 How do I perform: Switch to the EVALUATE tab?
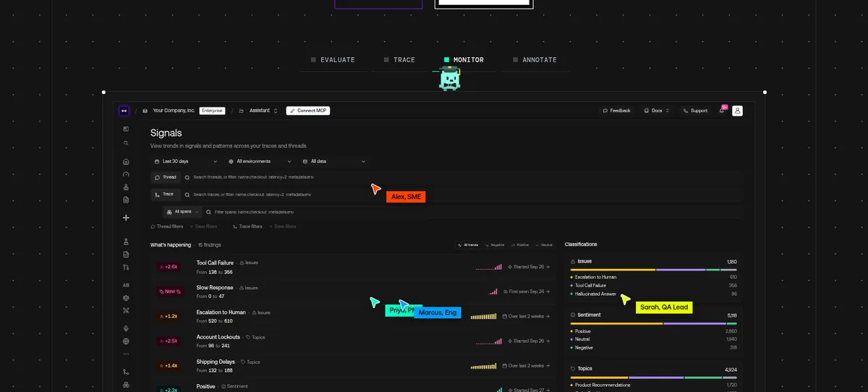[333, 60]
